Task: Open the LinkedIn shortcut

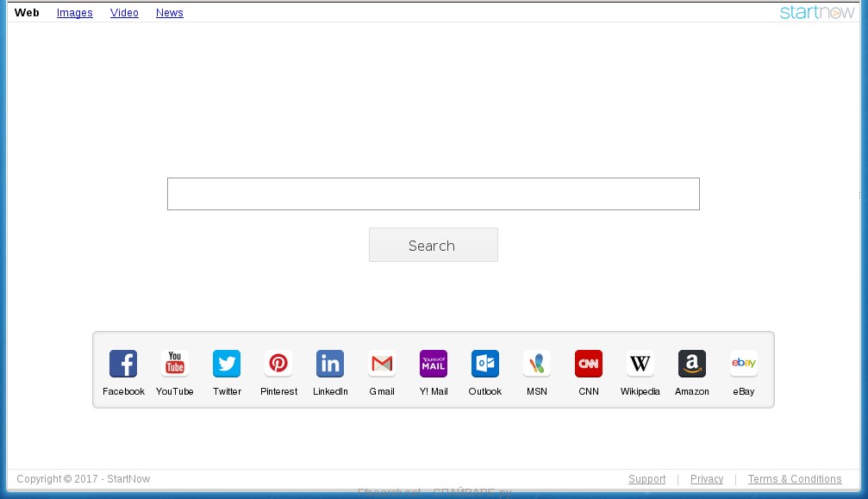Action: tap(330, 364)
